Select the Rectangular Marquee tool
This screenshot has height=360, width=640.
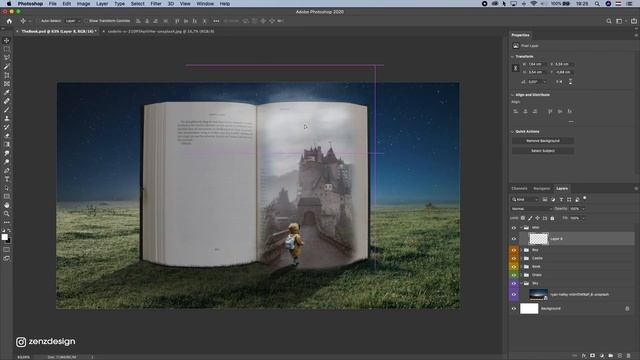pos(7,49)
